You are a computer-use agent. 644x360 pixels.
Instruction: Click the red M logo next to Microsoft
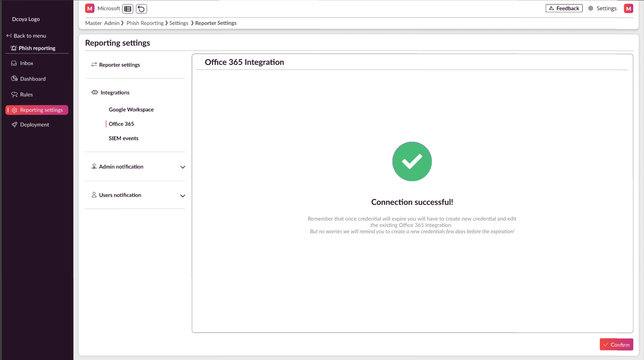pos(90,9)
